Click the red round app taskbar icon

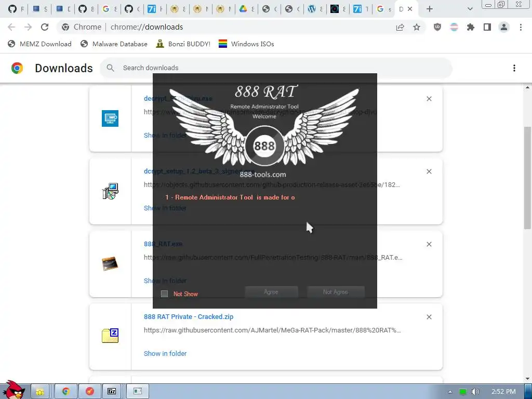pyautogui.click(x=89, y=392)
